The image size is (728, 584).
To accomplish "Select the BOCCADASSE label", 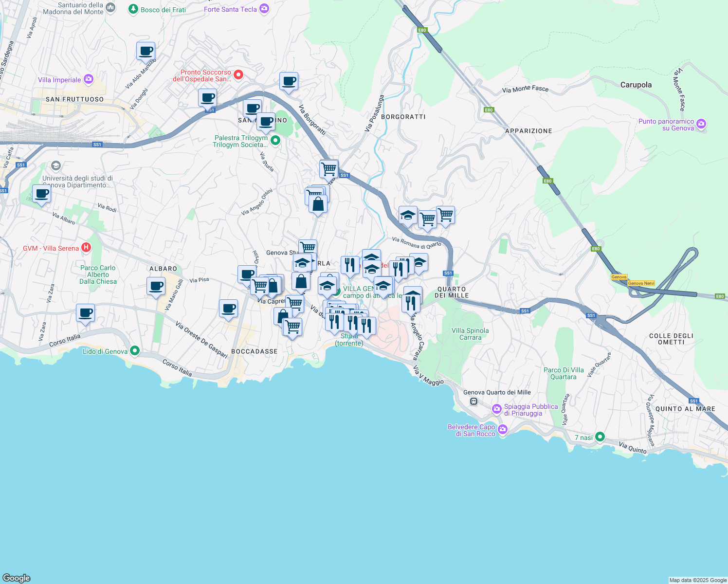I will 255,351.
